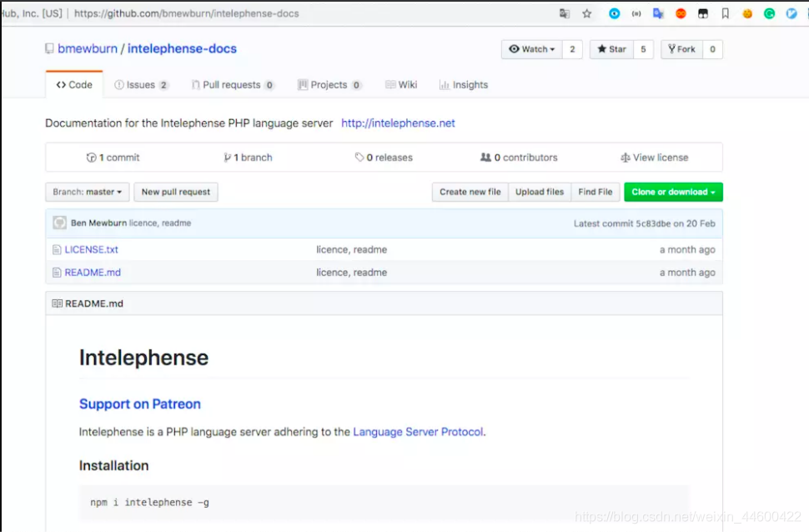809x532 pixels.
Task: Click the README.md file icon in file list
Action: click(x=57, y=273)
